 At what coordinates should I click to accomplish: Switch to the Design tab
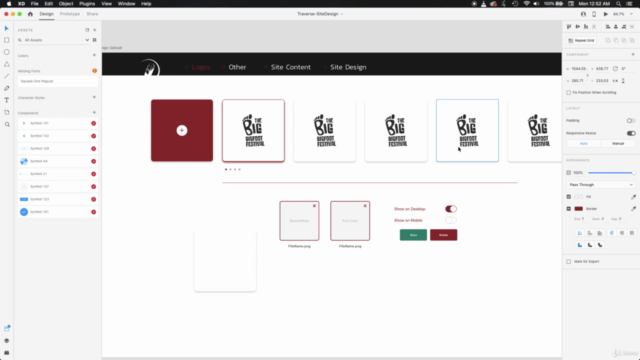click(x=46, y=14)
